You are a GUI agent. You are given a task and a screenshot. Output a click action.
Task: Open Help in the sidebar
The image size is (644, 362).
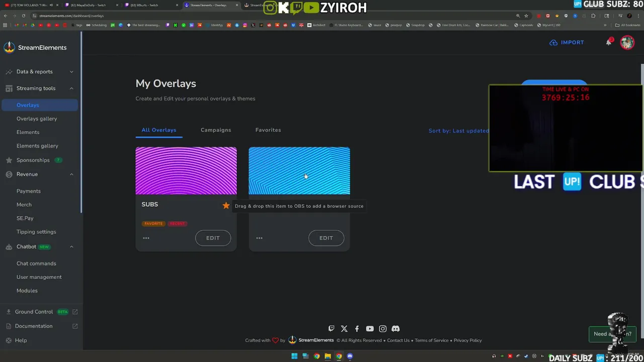pyautogui.click(x=21, y=340)
